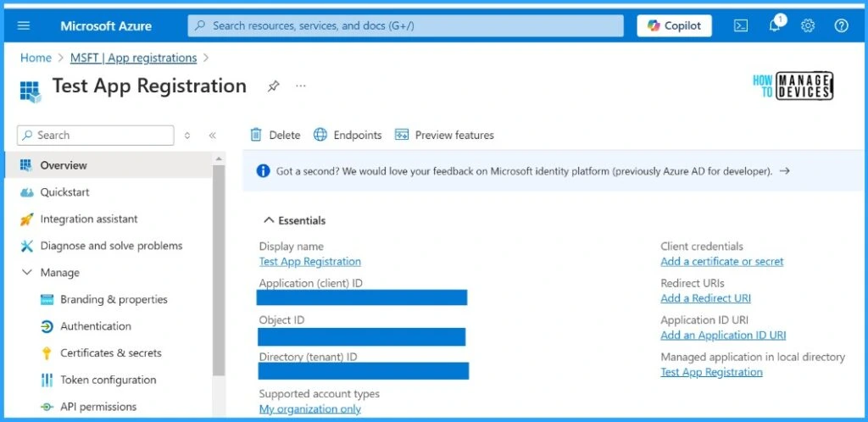Click the Delete trash icon
This screenshot has width=868, height=422.
(256, 135)
